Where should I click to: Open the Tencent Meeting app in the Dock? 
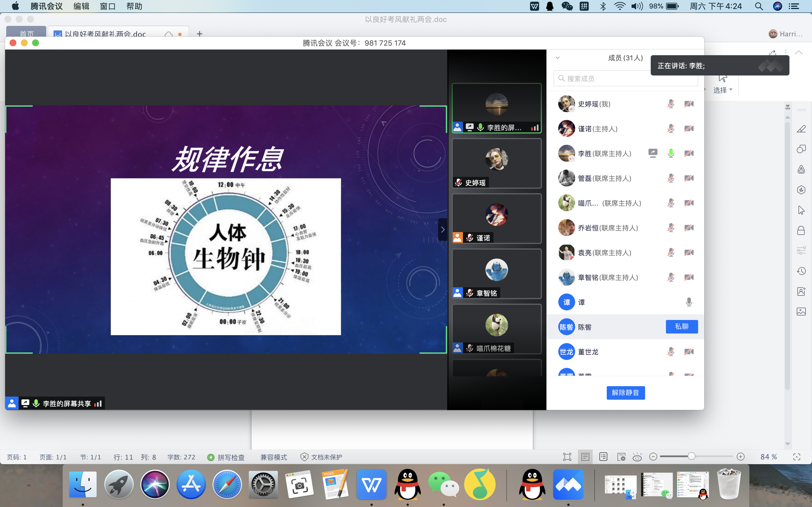pos(568,484)
